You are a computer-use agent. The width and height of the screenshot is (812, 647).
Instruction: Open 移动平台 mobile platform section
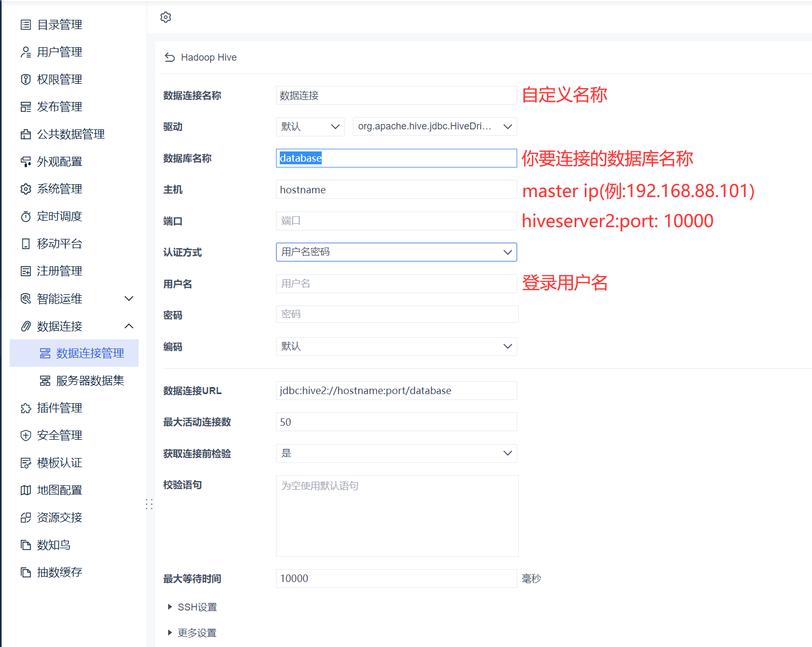[25, 243]
